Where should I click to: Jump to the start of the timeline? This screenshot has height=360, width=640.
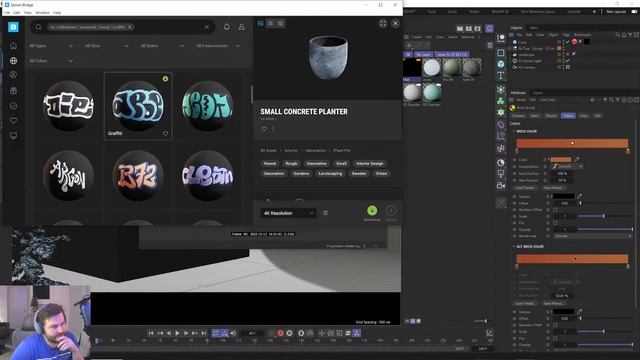tap(151, 333)
